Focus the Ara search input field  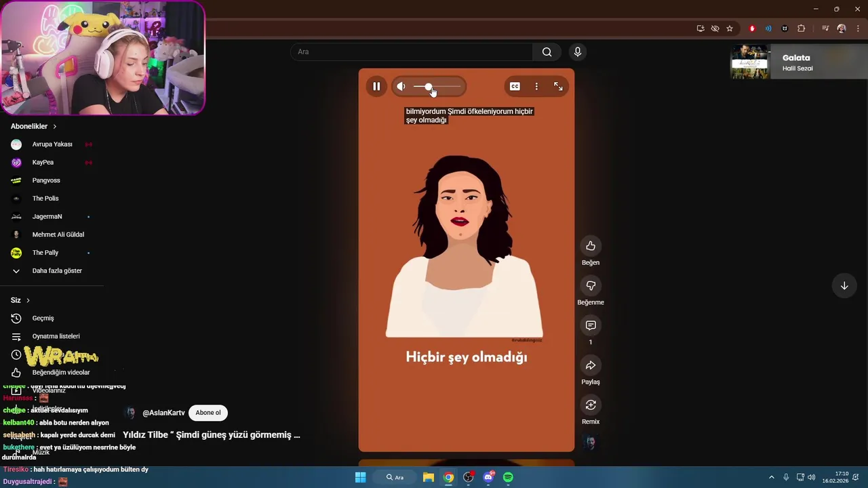[x=412, y=52]
